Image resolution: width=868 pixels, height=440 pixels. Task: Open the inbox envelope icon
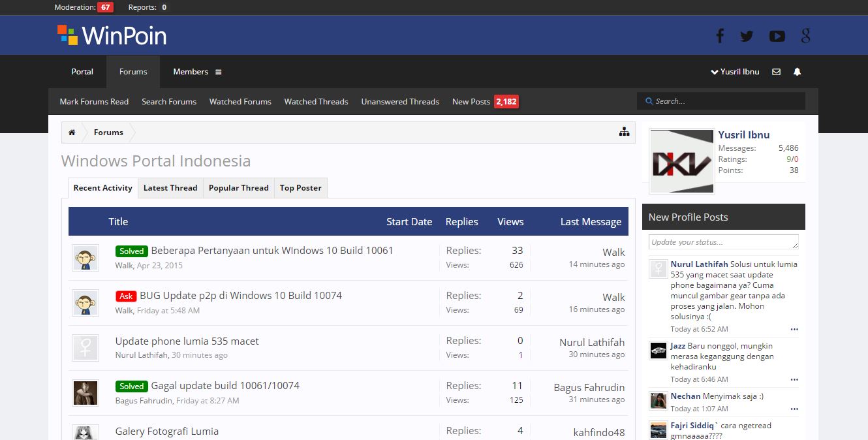(x=776, y=72)
